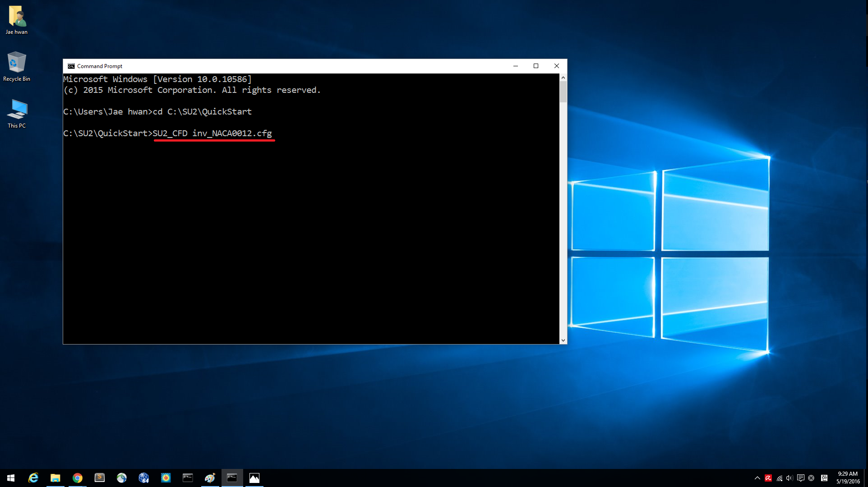Click the Command Prompt scroll-down arrow
868x487 pixels.
pos(563,340)
